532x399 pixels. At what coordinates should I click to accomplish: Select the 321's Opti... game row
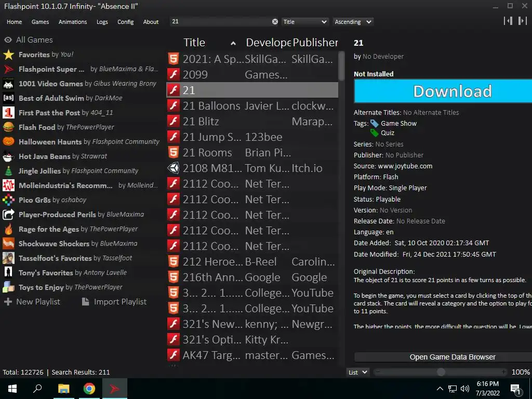pyautogui.click(x=252, y=340)
